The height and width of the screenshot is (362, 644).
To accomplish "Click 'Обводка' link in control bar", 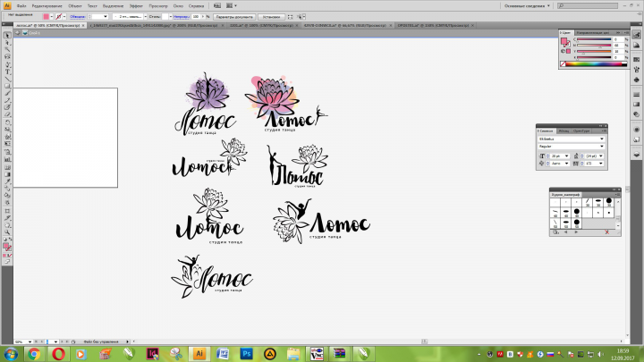I will (77, 17).
